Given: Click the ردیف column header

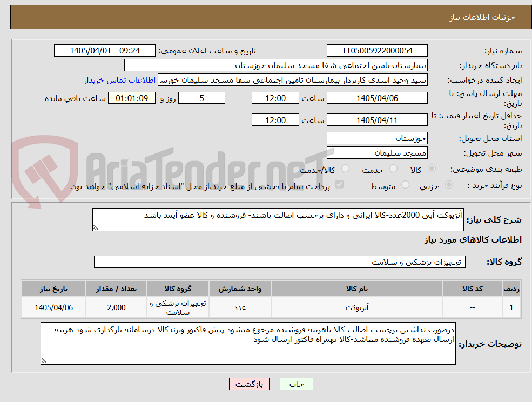Looking at the screenshot, I should point(511,289).
